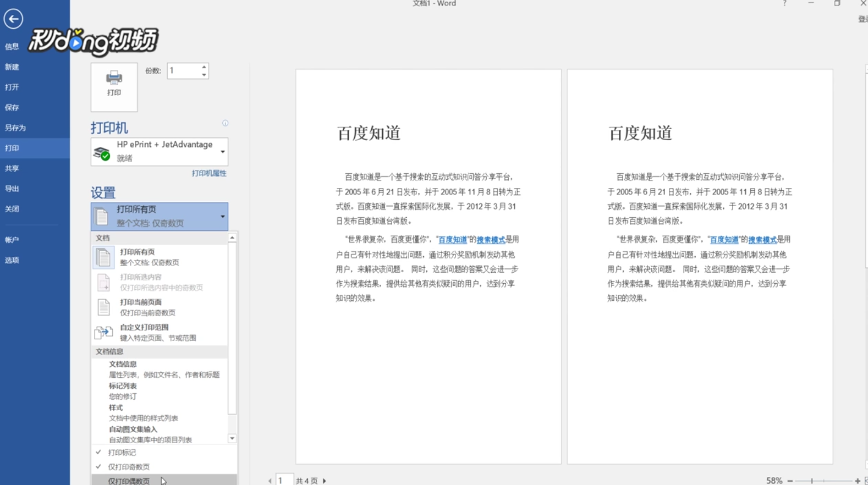Select the Print (打印) sidebar tab

35,148
